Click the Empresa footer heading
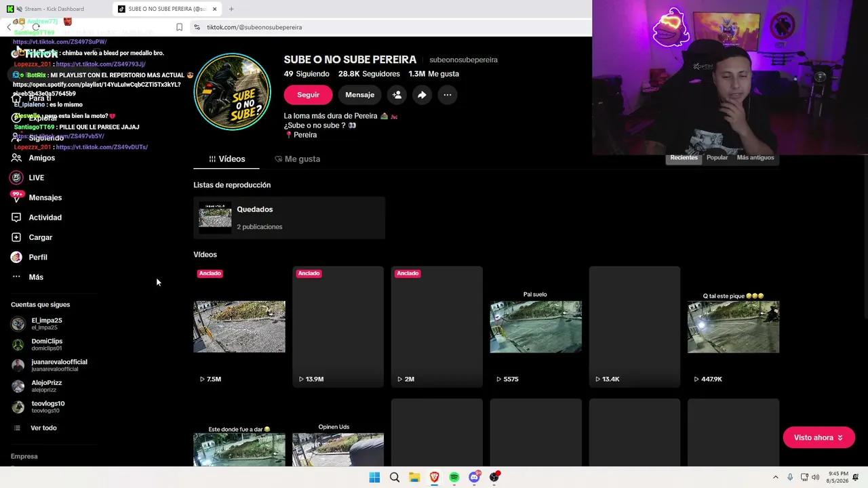The width and height of the screenshot is (868, 488). (x=24, y=456)
